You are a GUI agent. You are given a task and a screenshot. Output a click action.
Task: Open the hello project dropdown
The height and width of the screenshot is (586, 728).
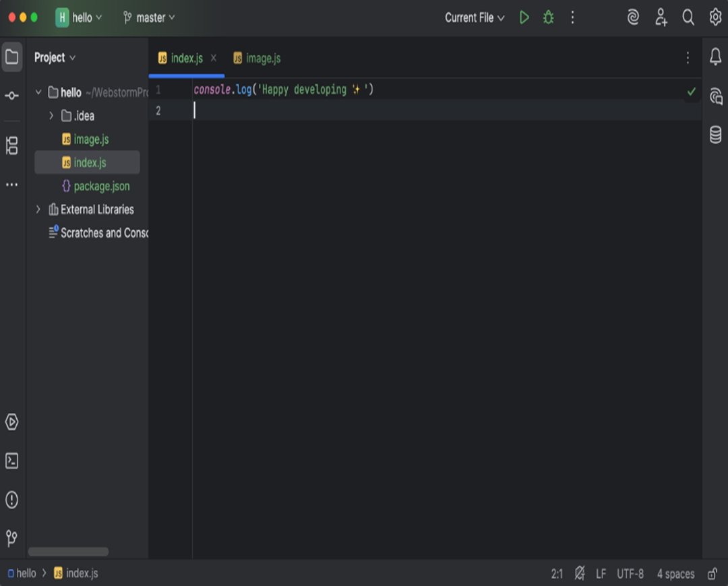[x=87, y=18]
